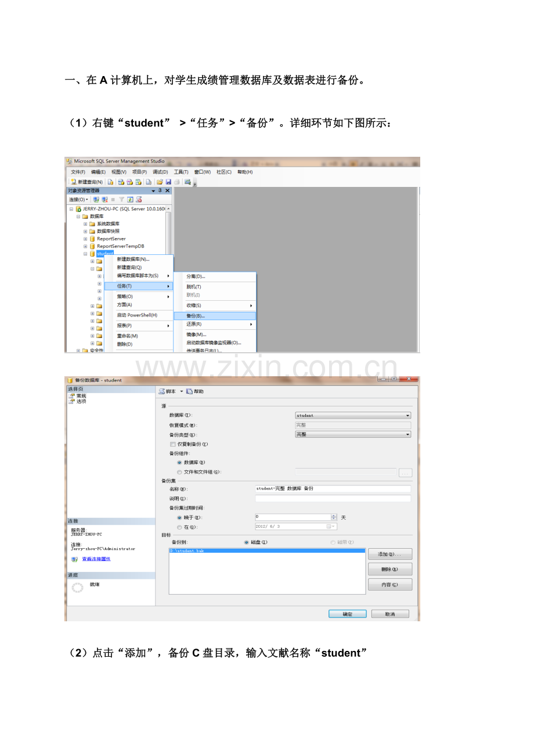Screen dimensions: 534x756
Task: Expand the ReportServer database node
Action: [x=85, y=239]
